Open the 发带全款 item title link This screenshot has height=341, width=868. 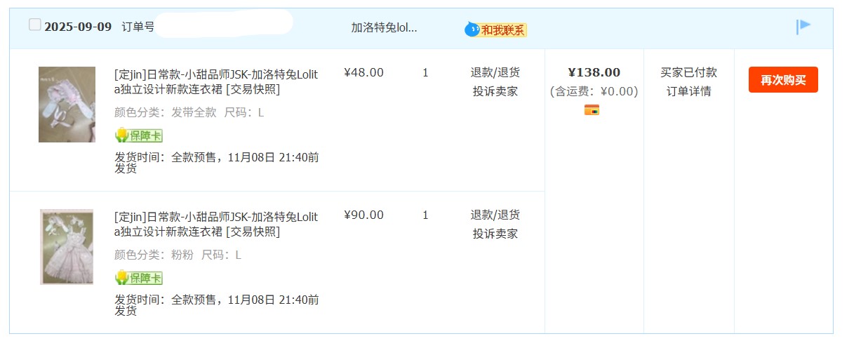click(x=216, y=81)
